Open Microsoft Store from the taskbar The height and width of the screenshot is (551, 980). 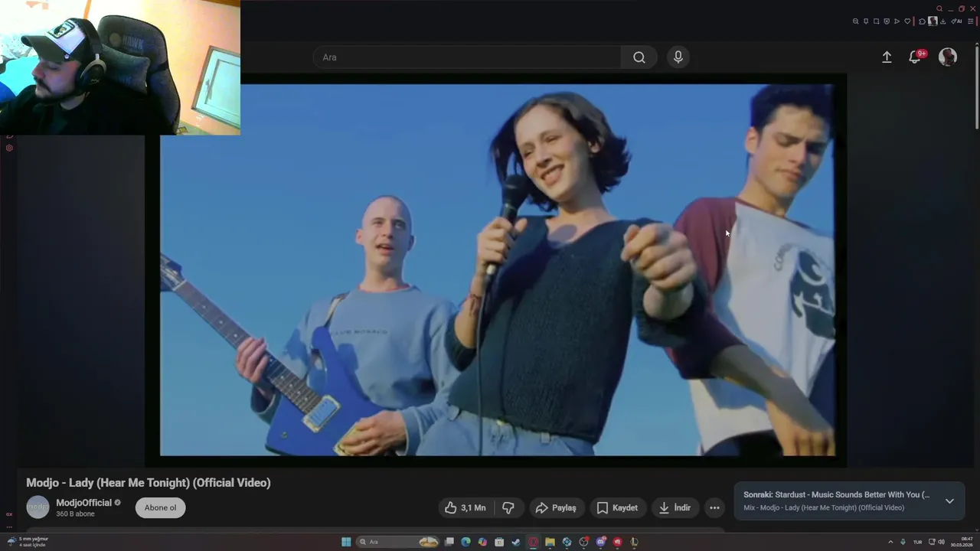(x=499, y=542)
